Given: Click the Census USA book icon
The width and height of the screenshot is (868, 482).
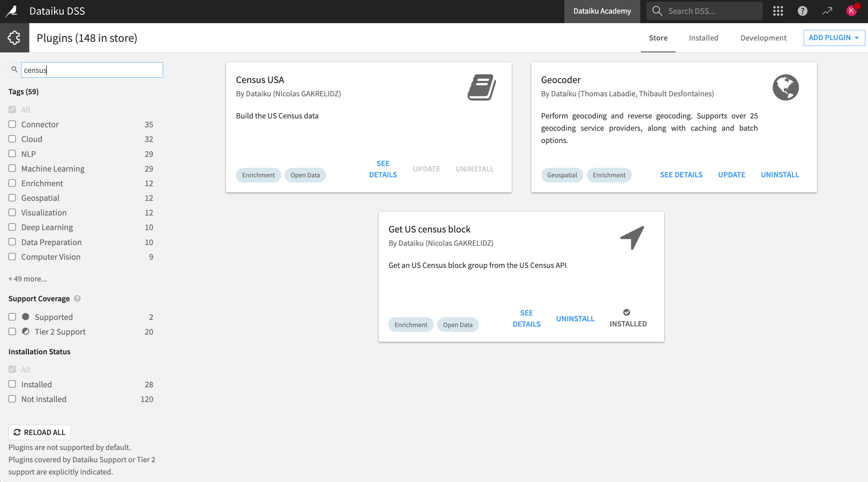Looking at the screenshot, I should [x=481, y=87].
